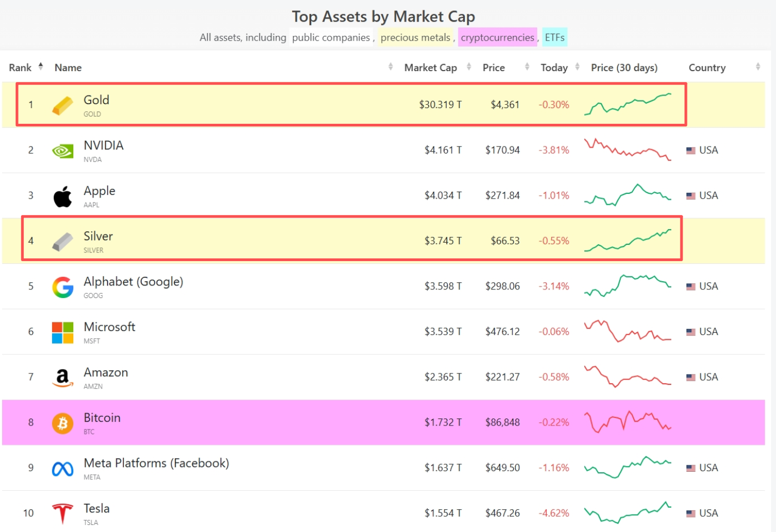Sort by Country column arrows

coord(758,67)
